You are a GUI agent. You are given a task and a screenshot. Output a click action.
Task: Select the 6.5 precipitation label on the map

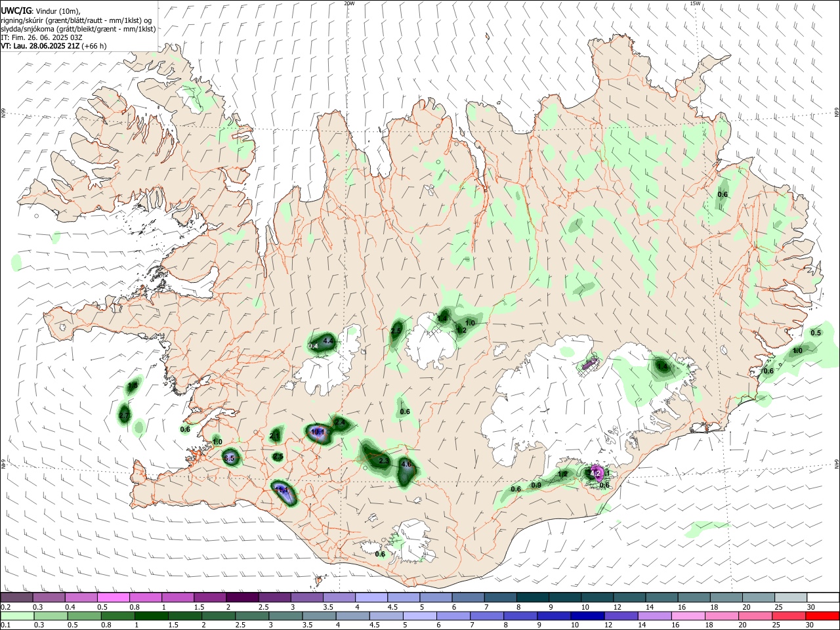pos(229,459)
